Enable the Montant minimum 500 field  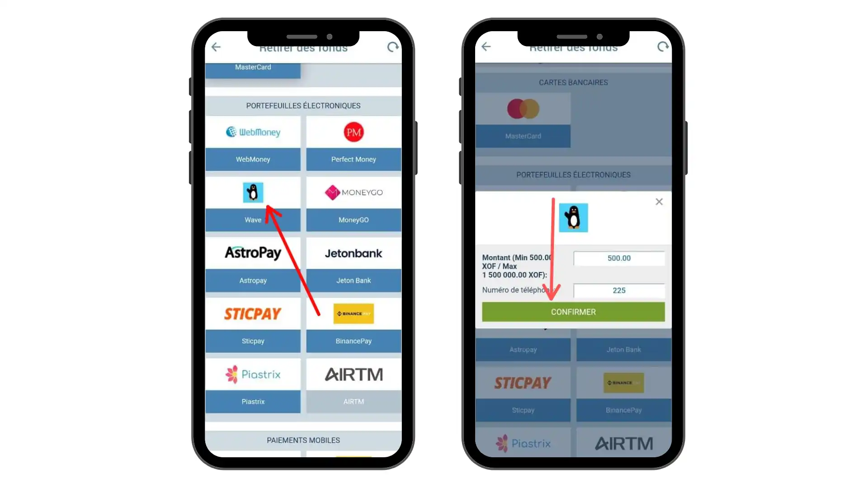pos(619,258)
